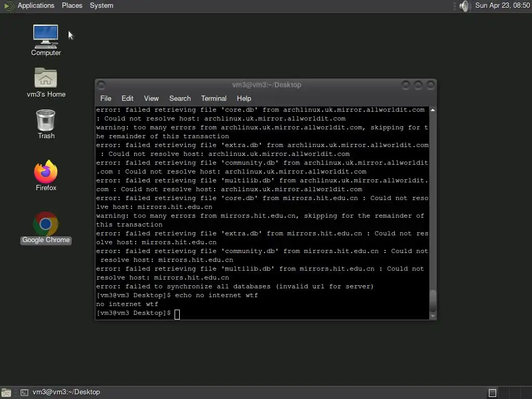The image size is (532, 399).
Task: Click the volume speaker icon in the top panel
Action: (x=464, y=6)
